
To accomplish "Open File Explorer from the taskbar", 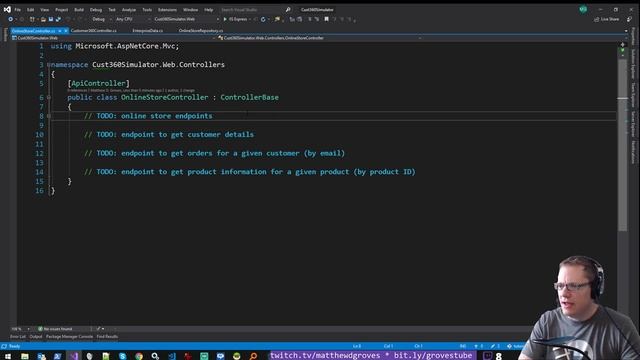I will [x=24, y=356].
